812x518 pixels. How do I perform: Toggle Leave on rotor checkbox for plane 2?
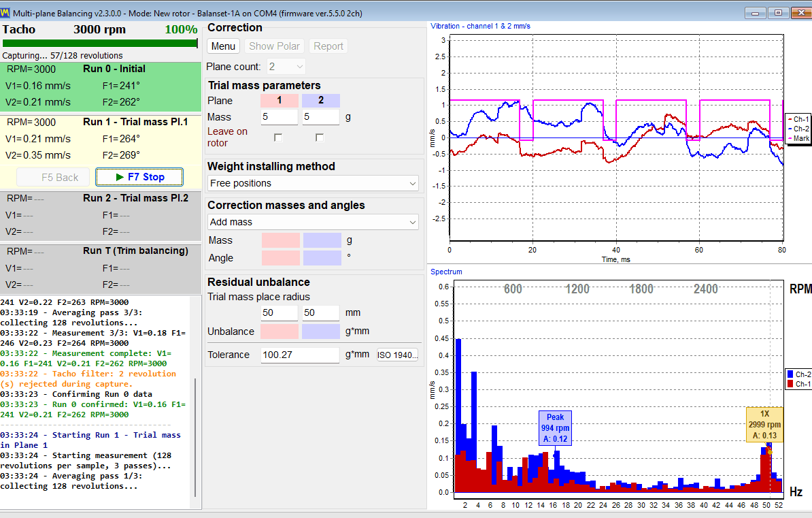[320, 137]
